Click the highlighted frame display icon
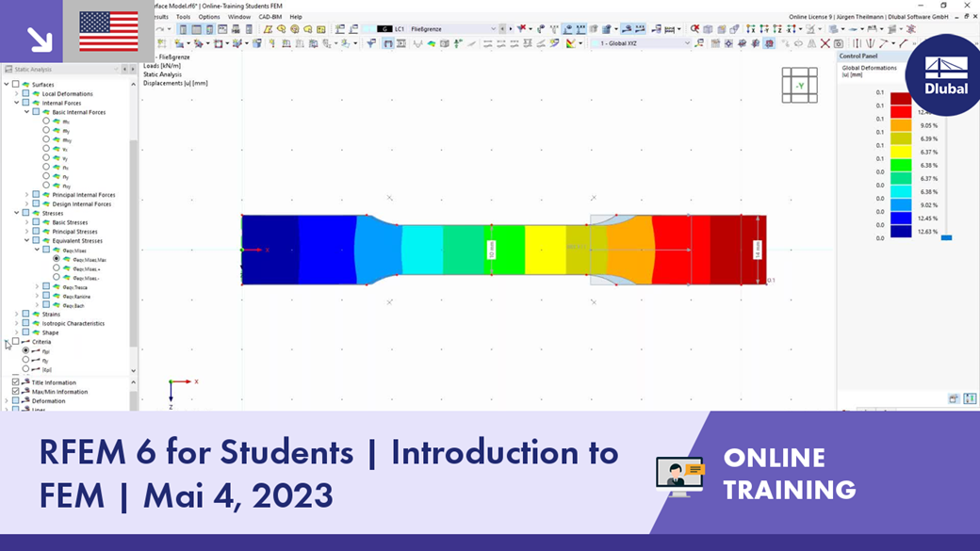 pos(388,43)
